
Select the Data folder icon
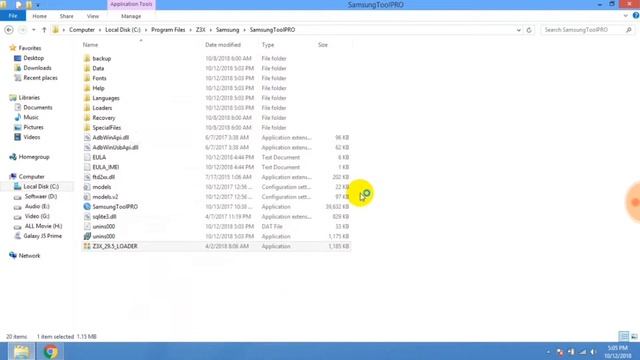coord(87,68)
